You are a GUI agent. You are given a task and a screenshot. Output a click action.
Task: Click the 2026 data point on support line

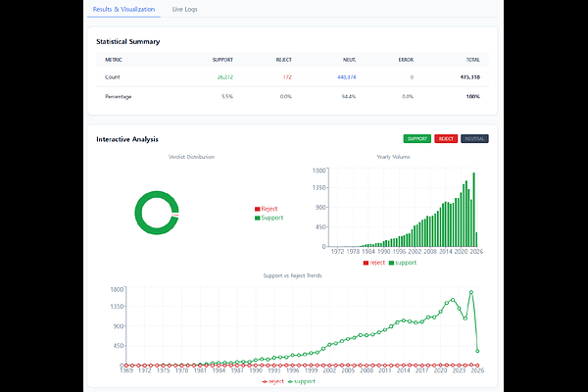coord(477,351)
